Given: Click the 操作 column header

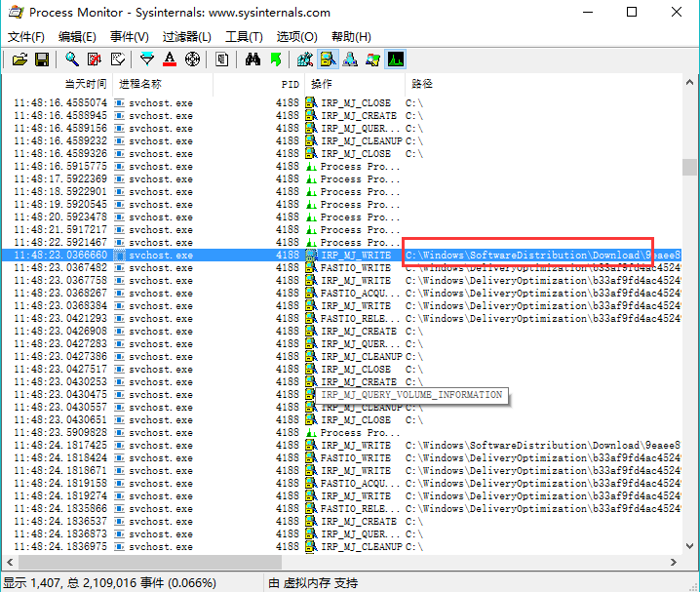Looking at the screenshot, I should [x=355, y=84].
